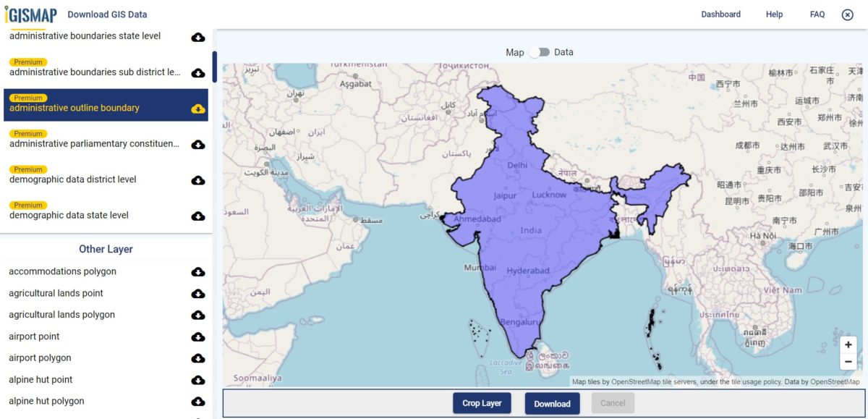
Task: Download the demographic data district level layer
Action: click(197, 180)
